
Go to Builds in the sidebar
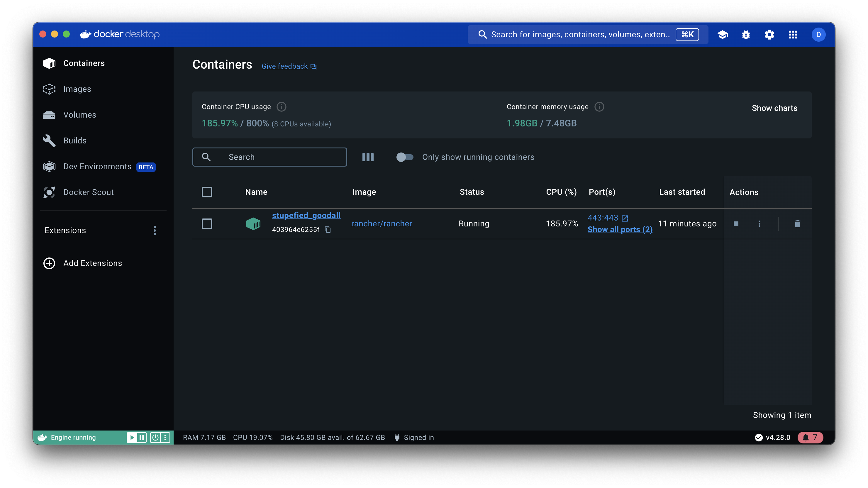coord(75,140)
